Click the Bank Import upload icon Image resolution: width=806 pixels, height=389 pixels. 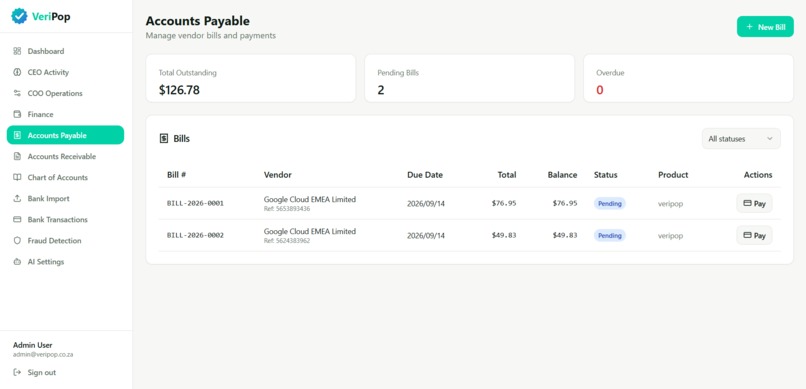click(17, 199)
